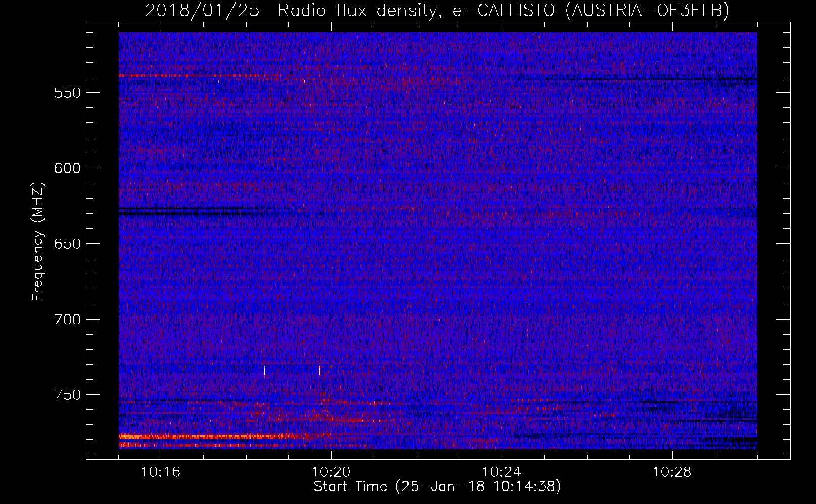
Task: Click the date "2018/01/25" in the title
Action: 202,10
